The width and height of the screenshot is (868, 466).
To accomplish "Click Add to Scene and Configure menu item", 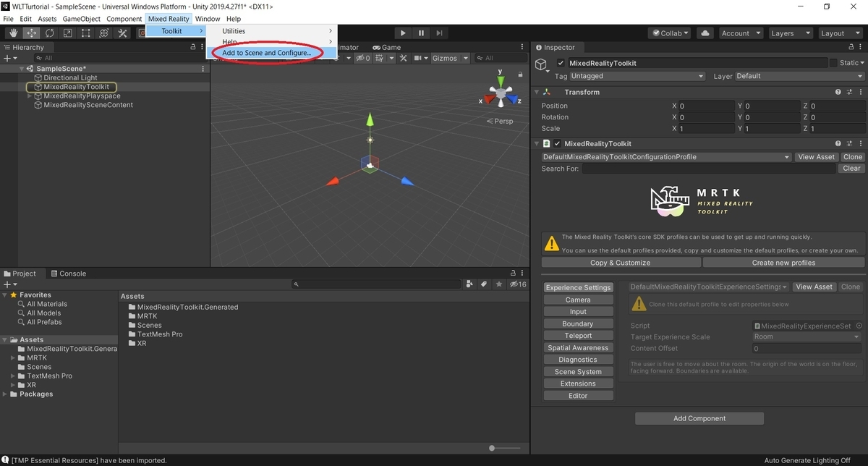I will [x=272, y=53].
